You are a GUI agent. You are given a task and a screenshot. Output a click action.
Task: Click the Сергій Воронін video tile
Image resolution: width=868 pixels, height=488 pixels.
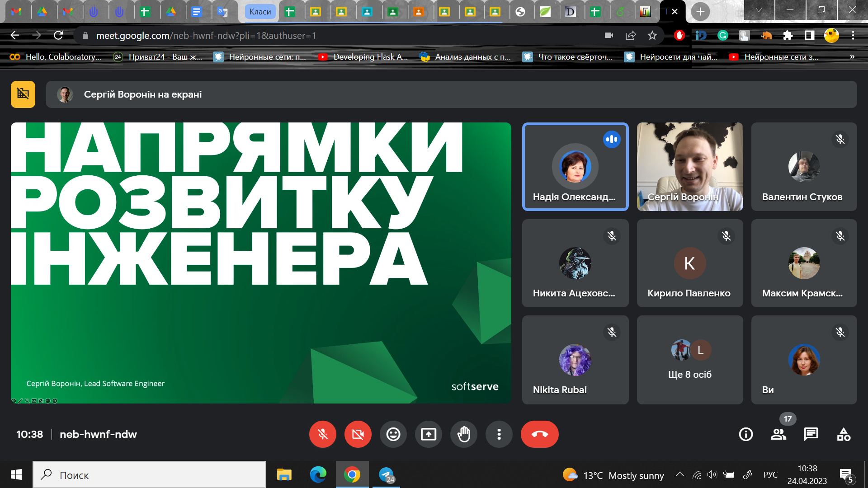[x=689, y=166]
